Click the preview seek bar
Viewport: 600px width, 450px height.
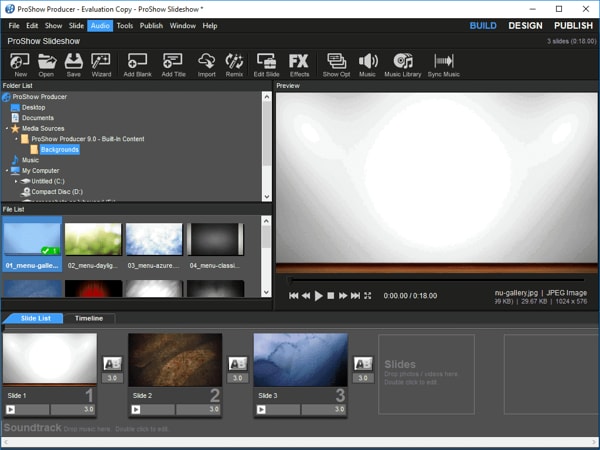[436, 280]
